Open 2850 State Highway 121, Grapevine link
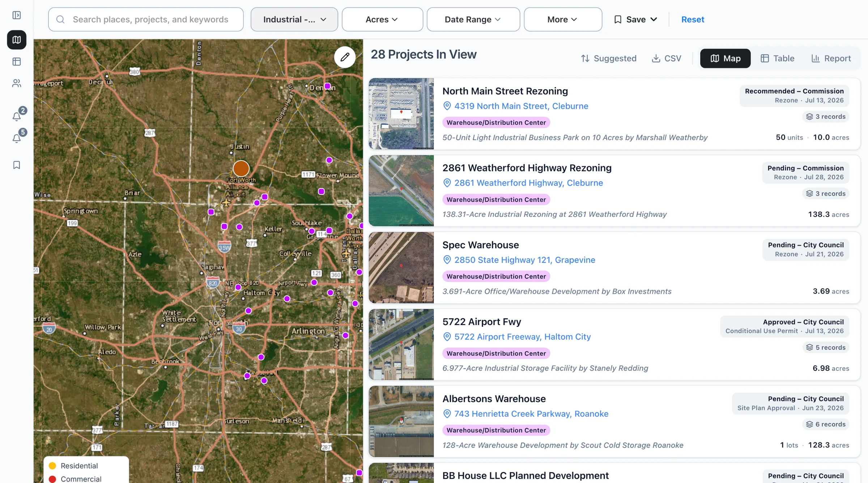 [x=524, y=260]
